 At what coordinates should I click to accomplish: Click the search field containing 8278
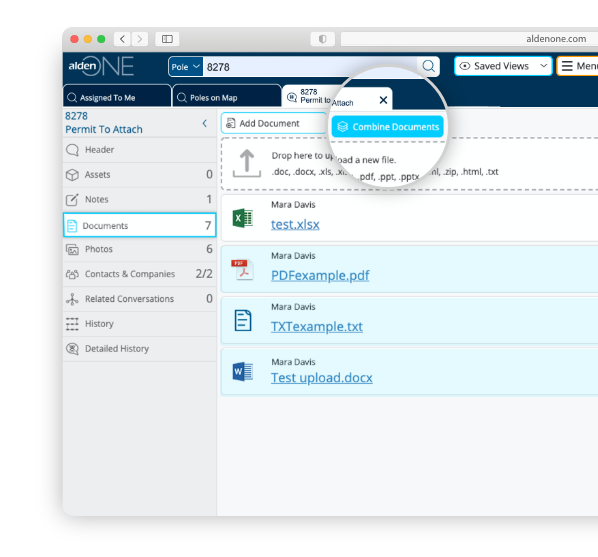(310, 67)
